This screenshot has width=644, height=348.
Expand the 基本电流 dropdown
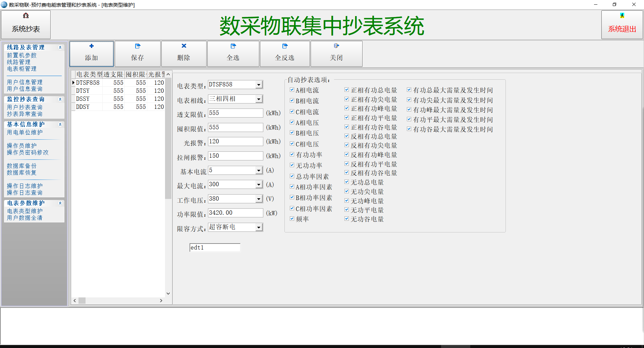coord(259,170)
